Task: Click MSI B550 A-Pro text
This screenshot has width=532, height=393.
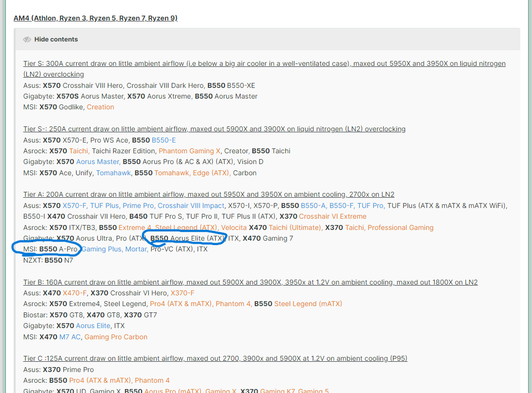Action: (50, 249)
